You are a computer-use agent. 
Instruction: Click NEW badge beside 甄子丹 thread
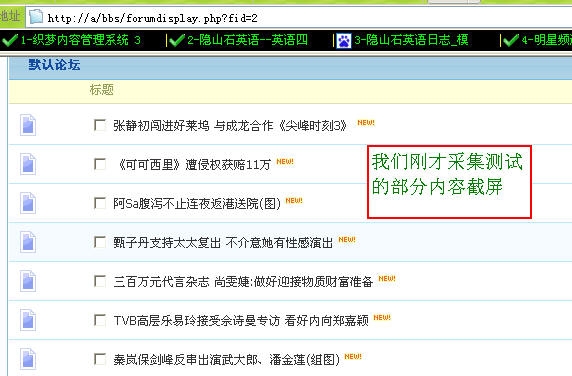tap(347, 240)
